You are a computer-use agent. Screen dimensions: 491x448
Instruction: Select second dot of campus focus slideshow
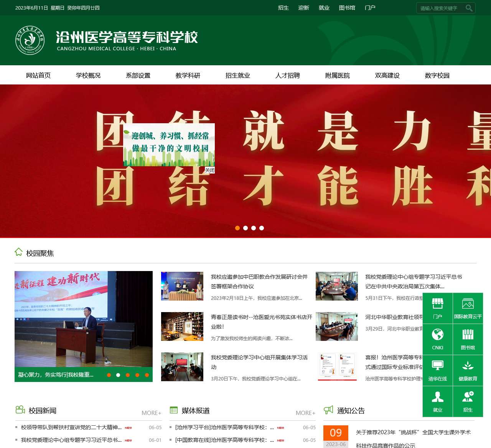click(118, 375)
